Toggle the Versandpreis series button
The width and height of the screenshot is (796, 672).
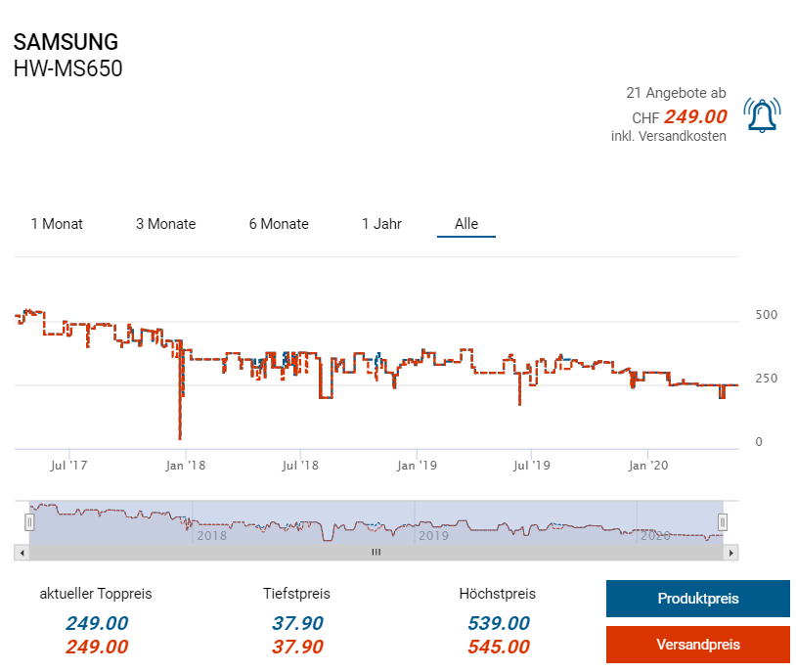pyautogui.click(x=697, y=645)
